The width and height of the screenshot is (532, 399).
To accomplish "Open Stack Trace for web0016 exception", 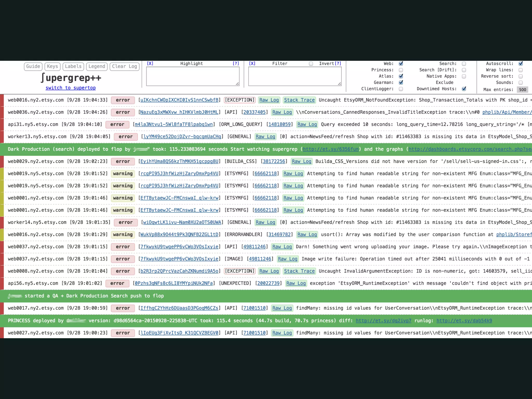I will 299,100.
